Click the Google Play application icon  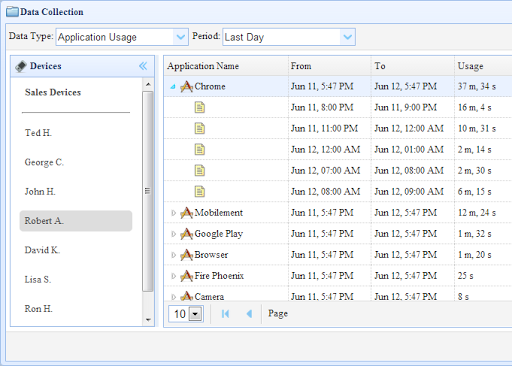point(186,234)
